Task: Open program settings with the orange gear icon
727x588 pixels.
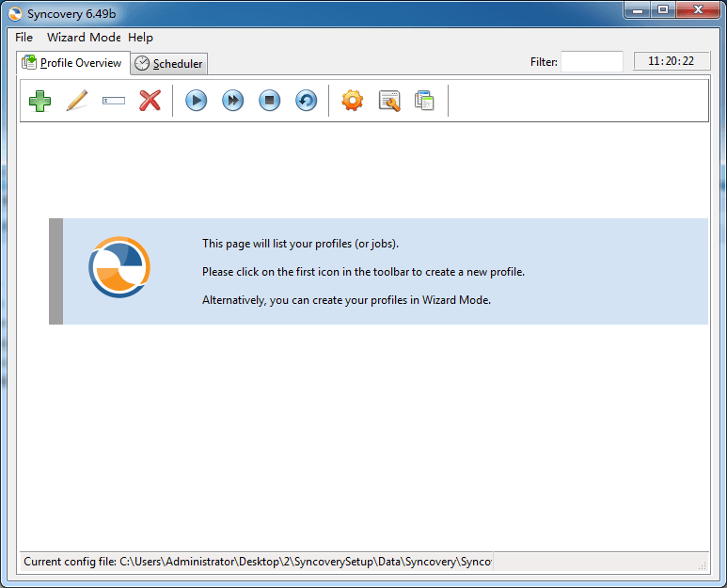Action: 353,101
